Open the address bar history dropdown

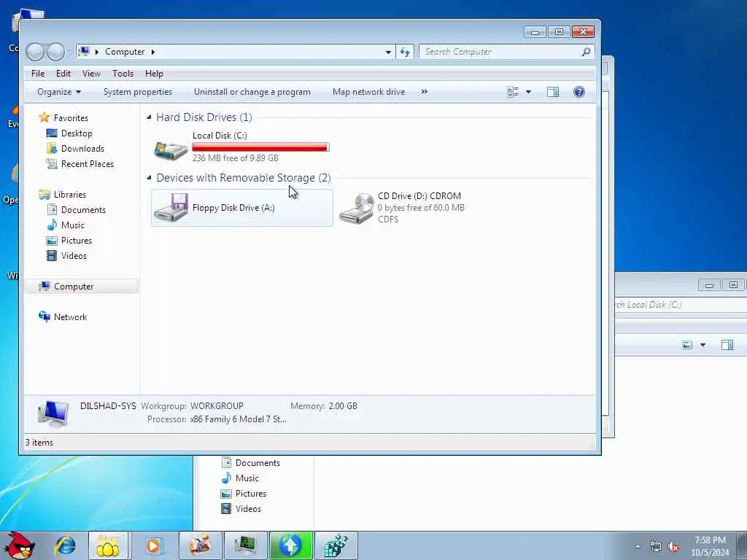(x=388, y=52)
